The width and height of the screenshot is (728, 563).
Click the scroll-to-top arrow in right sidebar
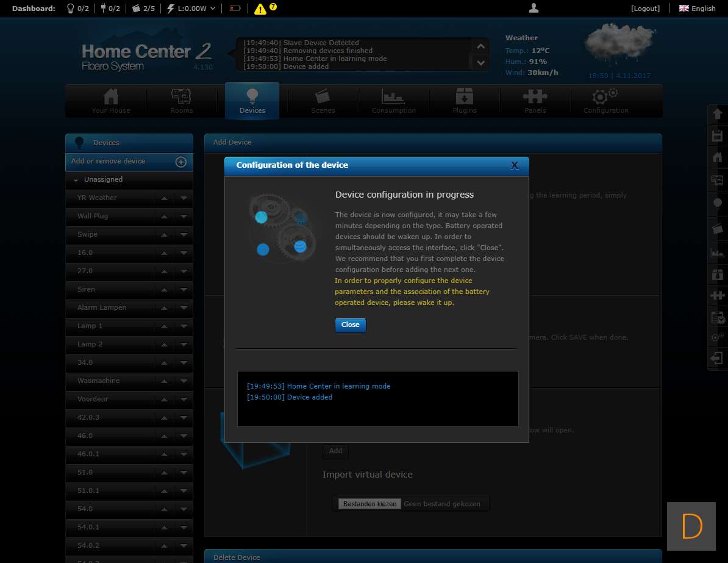tap(718, 114)
